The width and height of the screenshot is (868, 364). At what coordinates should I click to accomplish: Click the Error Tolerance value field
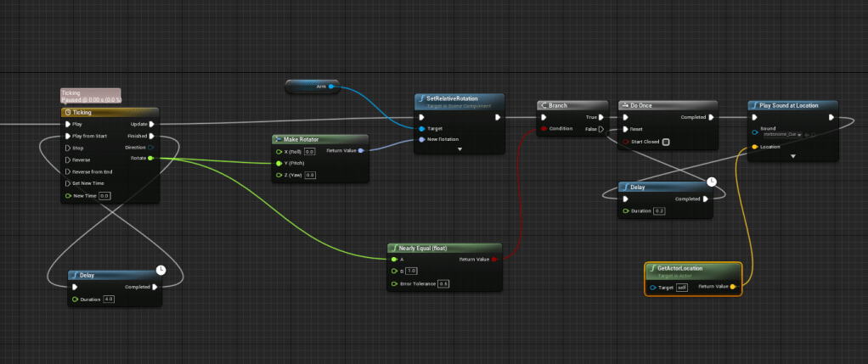(443, 283)
